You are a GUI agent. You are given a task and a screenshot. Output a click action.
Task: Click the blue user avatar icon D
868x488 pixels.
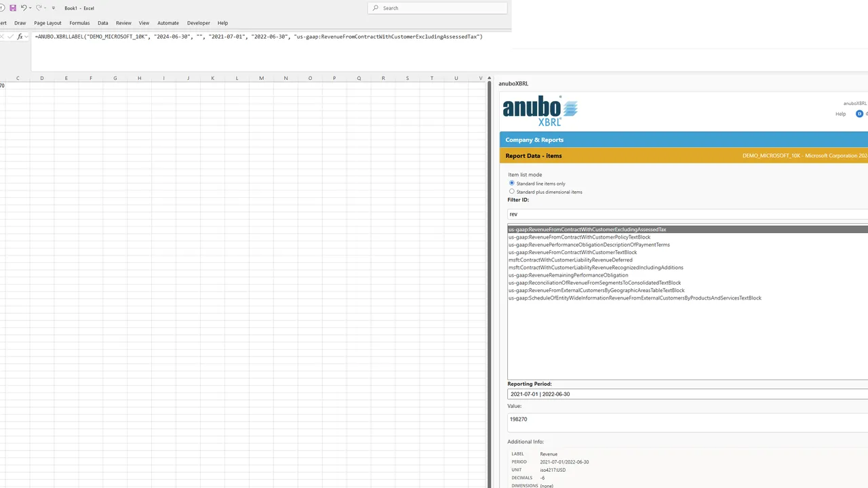pos(859,114)
